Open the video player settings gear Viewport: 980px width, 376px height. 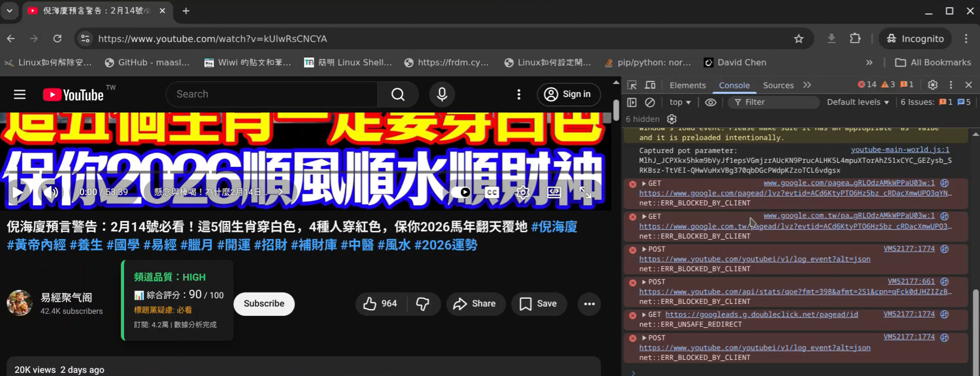coord(523,192)
